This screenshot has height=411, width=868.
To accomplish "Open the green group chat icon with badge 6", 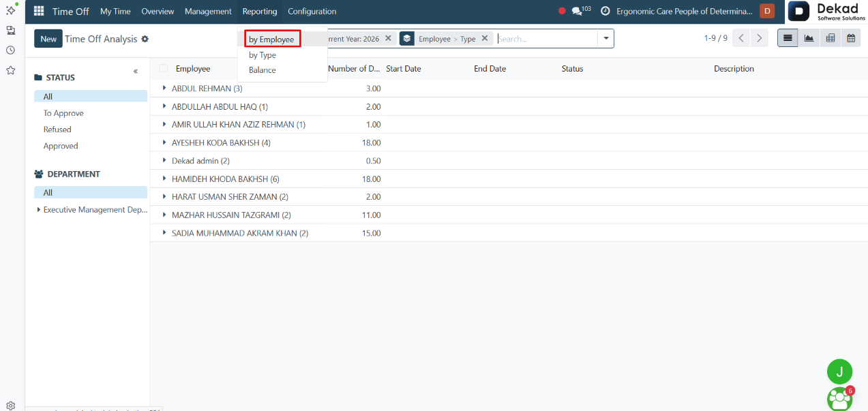I will (x=840, y=399).
